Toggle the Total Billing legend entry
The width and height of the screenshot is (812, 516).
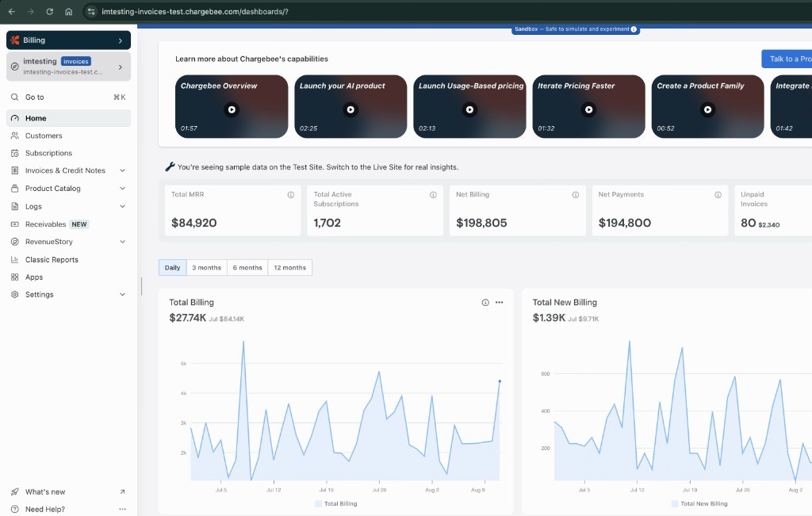click(336, 503)
